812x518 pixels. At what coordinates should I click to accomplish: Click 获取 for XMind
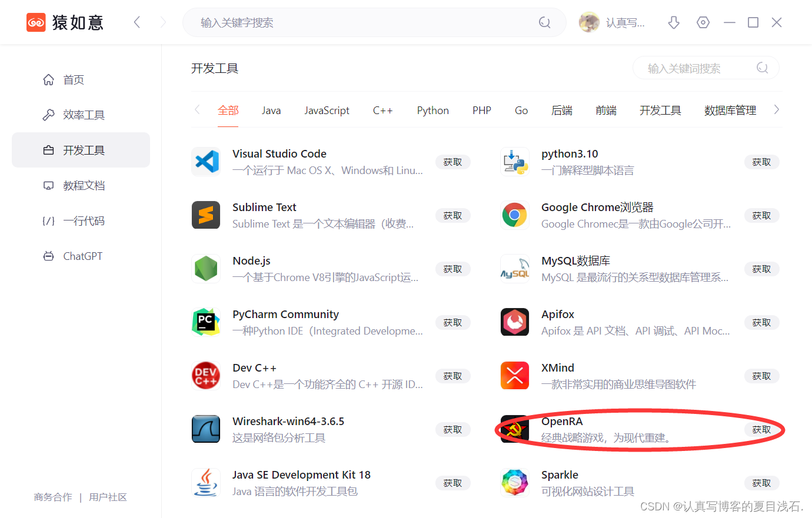762,376
